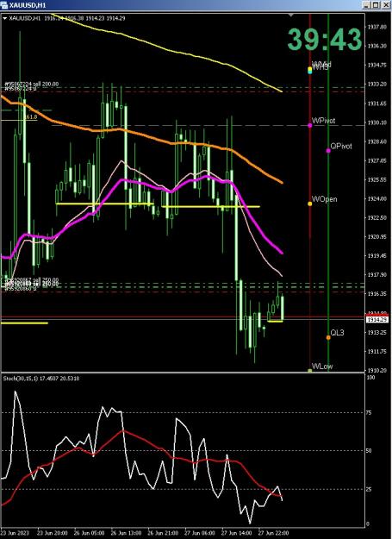Click the QPivot label
The image size is (392, 539).
[341, 146]
